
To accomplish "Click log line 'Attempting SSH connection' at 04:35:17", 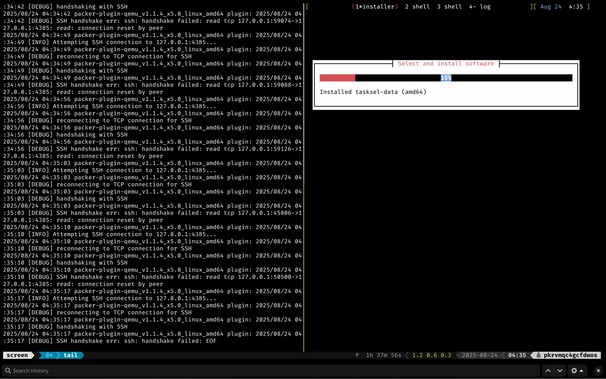I will pos(109,298).
